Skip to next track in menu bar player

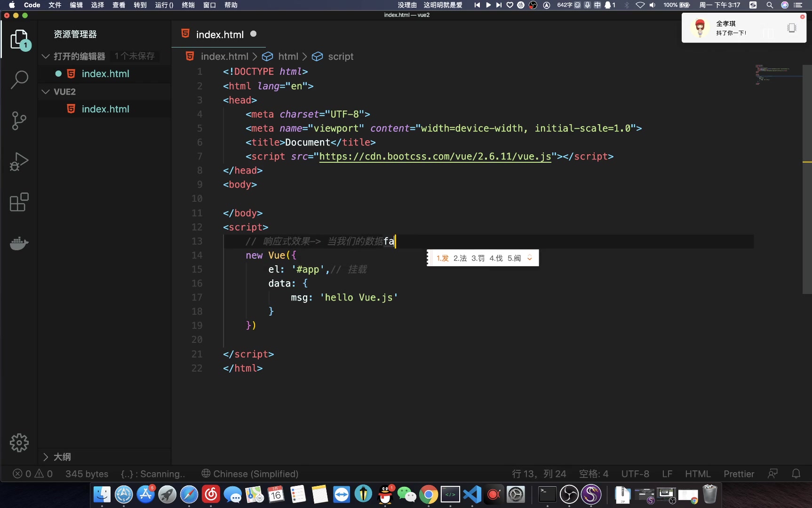click(x=499, y=5)
